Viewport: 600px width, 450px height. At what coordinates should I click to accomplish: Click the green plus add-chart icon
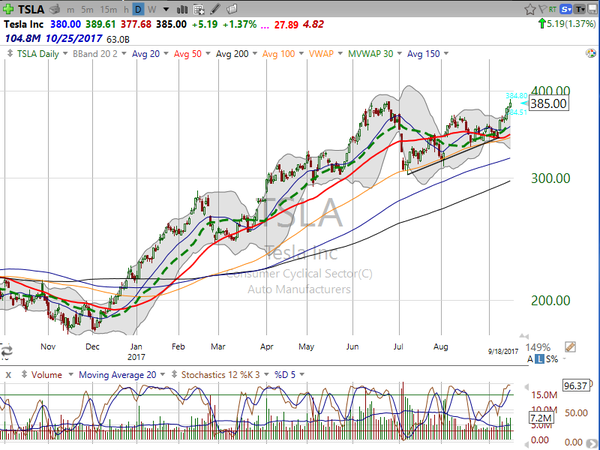click(7, 8)
